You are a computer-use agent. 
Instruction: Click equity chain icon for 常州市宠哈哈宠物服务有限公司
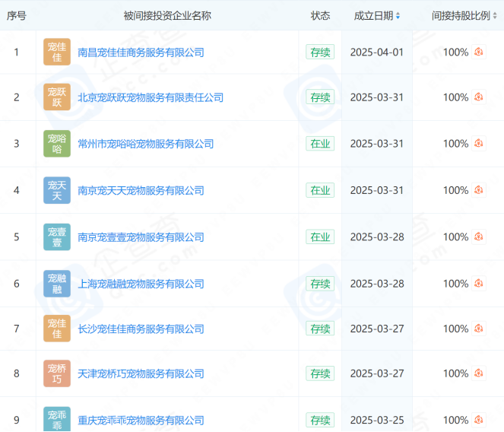pos(479,144)
